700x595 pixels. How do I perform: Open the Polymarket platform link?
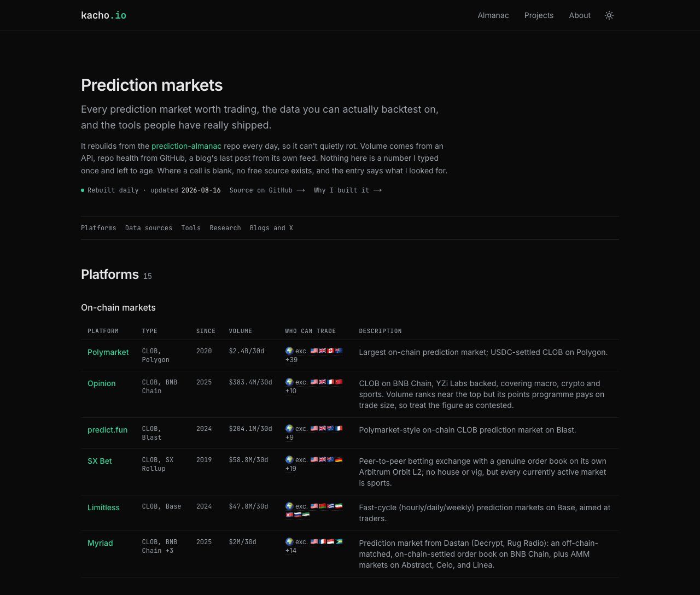(108, 352)
